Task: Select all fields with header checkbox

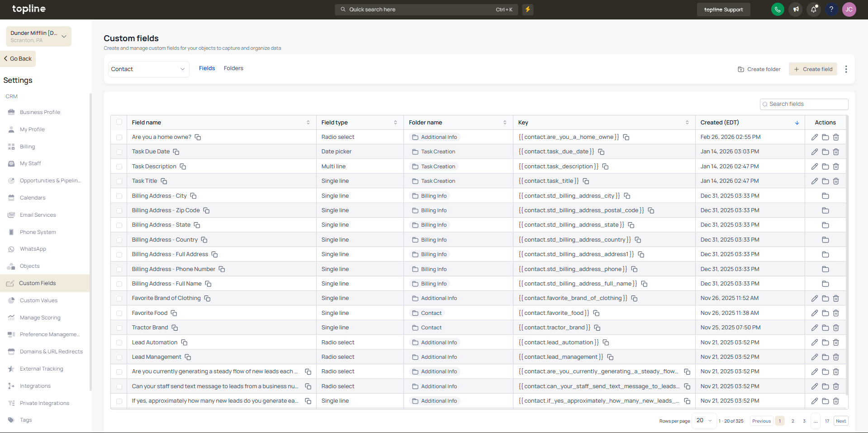Action: tap(119, 122)
